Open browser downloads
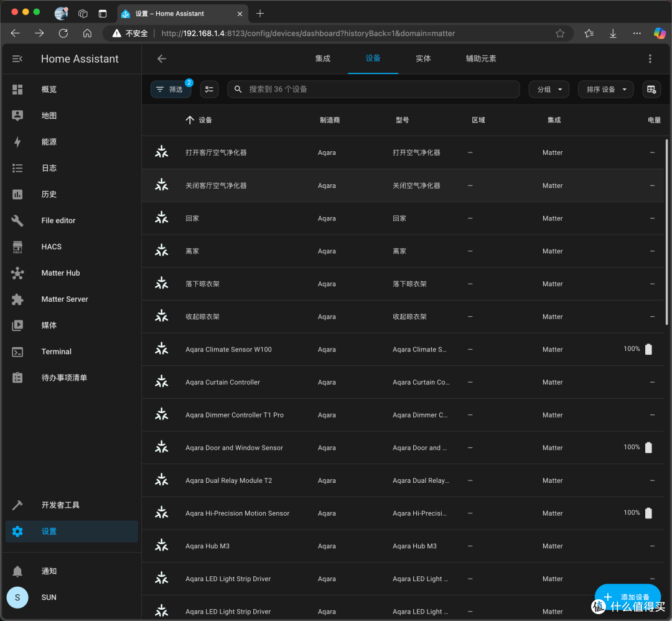The width and height of the screenshot is (672, 621). click(x=613, y=34)
